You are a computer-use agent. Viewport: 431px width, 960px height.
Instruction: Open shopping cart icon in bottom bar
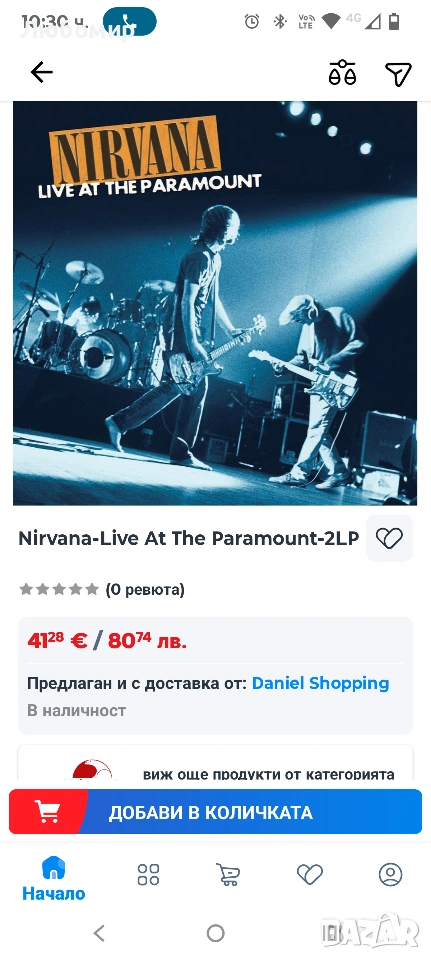(x=228, y=874)
